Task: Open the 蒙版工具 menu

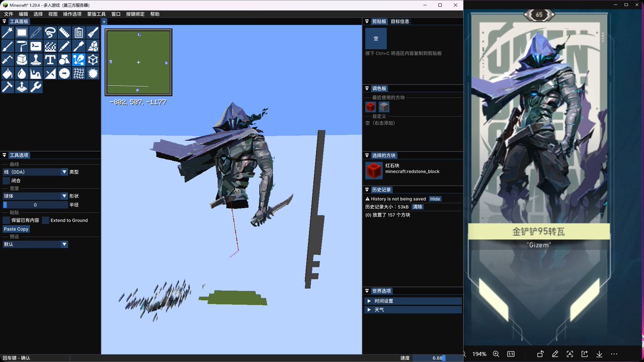Action: pos(97,14)
